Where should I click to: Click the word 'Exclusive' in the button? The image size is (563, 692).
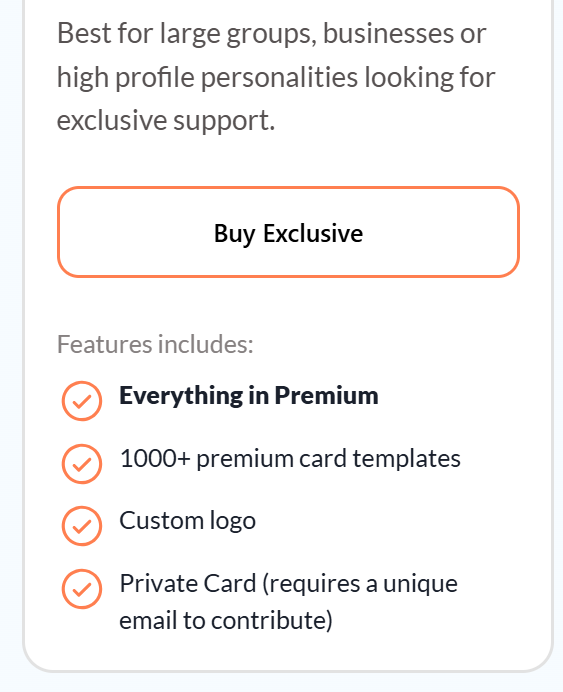(313, 233)
